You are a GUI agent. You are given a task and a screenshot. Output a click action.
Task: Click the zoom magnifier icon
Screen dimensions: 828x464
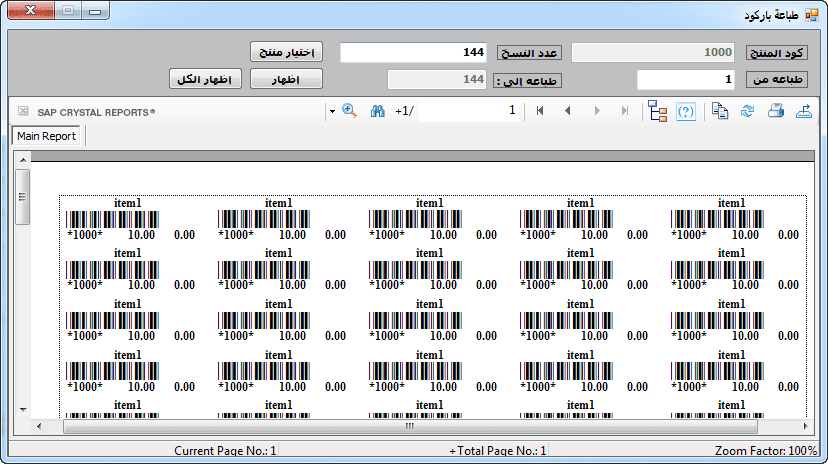[x=349, y=111]
